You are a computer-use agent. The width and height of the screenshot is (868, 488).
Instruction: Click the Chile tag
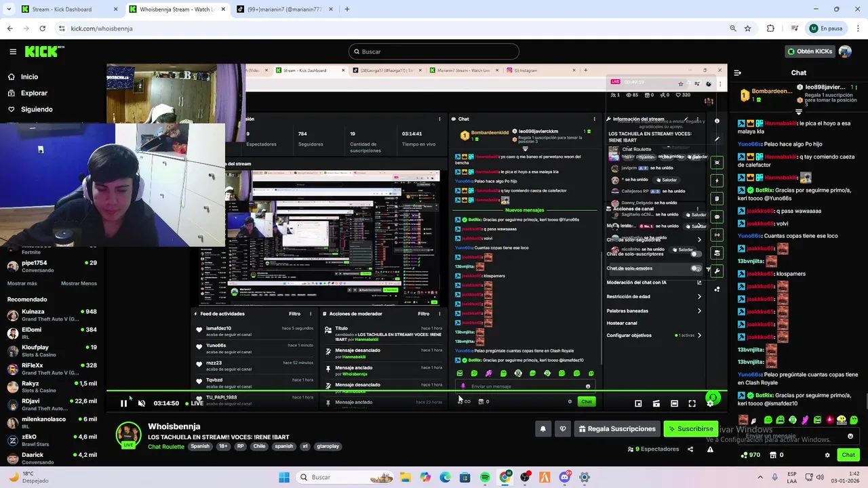[259, 447]
